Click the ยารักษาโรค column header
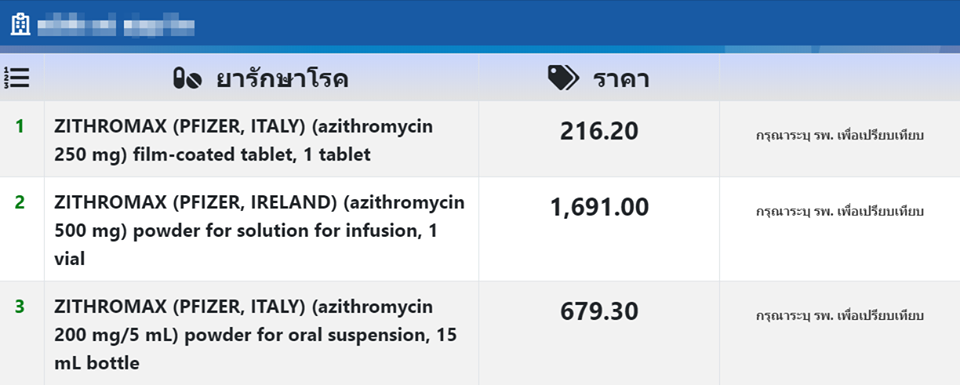 261,77
